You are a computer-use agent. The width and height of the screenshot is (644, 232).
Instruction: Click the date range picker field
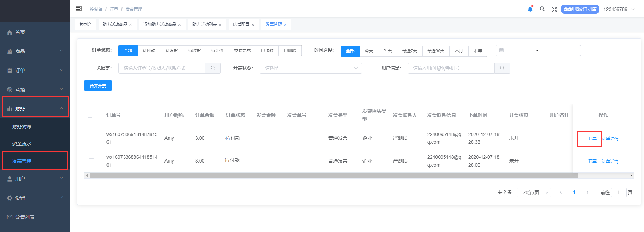pos(538,50)
